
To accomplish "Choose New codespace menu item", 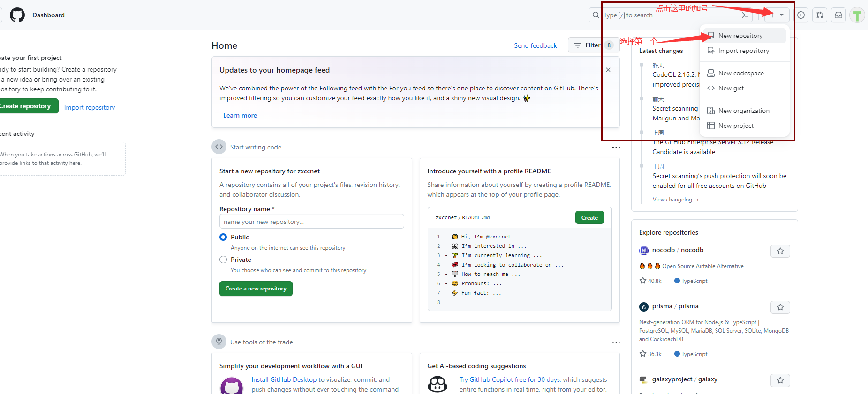I will 745,73.
